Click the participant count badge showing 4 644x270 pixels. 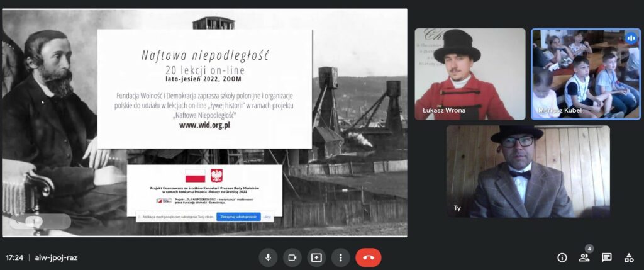[x=589, y=249]
